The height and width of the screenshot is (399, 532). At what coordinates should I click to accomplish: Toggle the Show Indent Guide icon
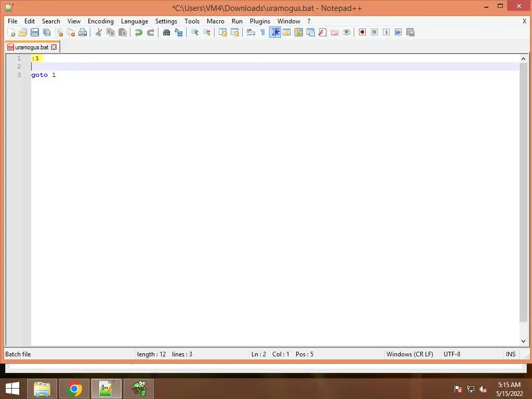tap(275, 32)
